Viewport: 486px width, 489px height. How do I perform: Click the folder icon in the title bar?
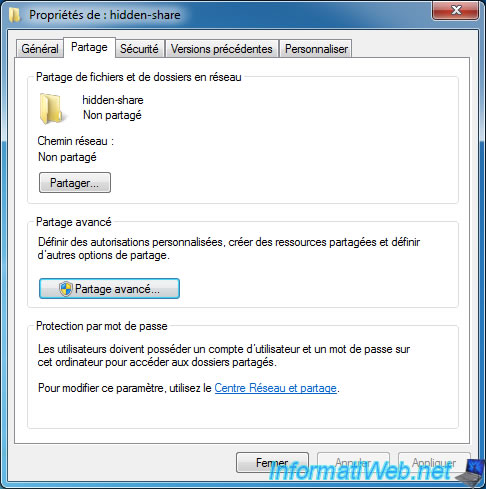[x=14, y=15]
